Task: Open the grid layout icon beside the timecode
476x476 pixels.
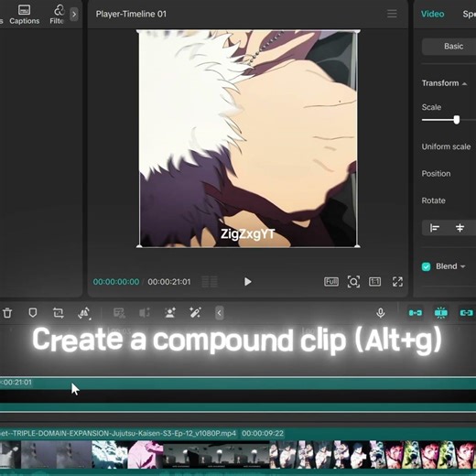Action: (210, 282)
